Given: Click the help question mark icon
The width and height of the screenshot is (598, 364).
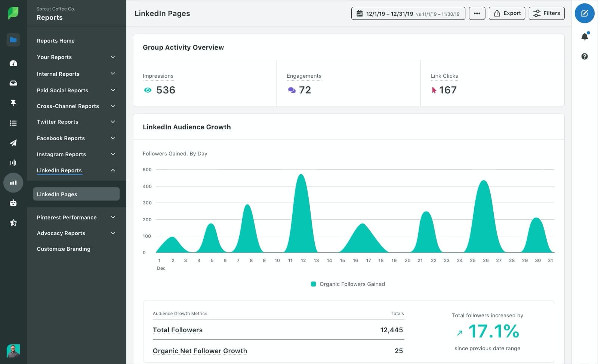Looking at the screenshot, I should [585, 56].
